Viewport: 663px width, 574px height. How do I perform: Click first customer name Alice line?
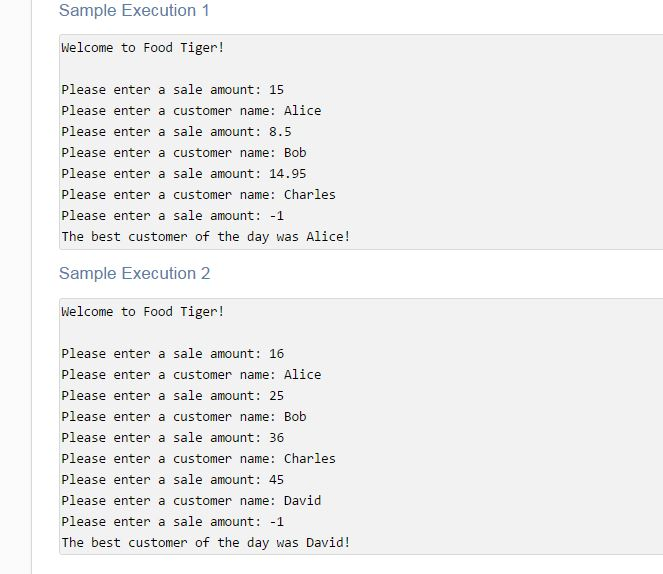tap(191, 111)
